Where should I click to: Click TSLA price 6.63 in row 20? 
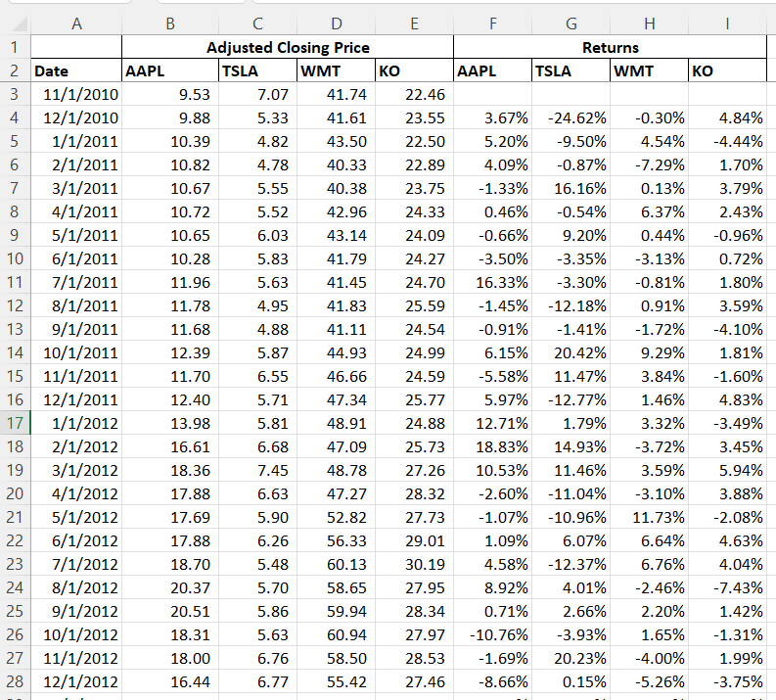click(x=257, y=493)
